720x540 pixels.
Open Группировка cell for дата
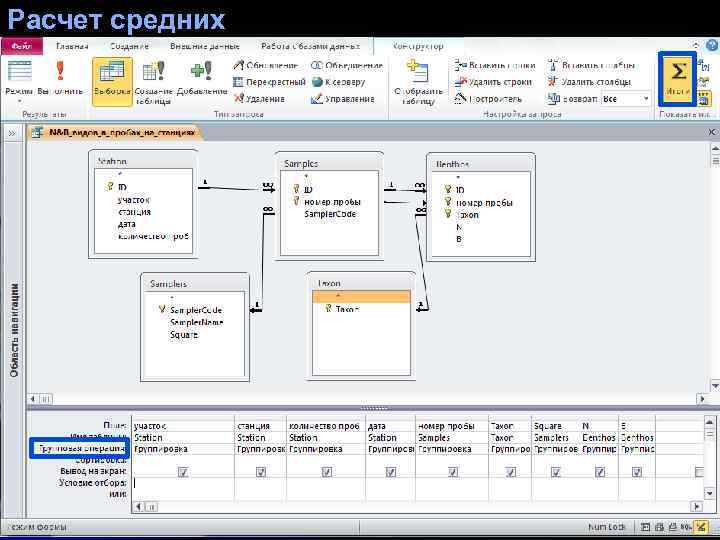click(x=391, y=449)
